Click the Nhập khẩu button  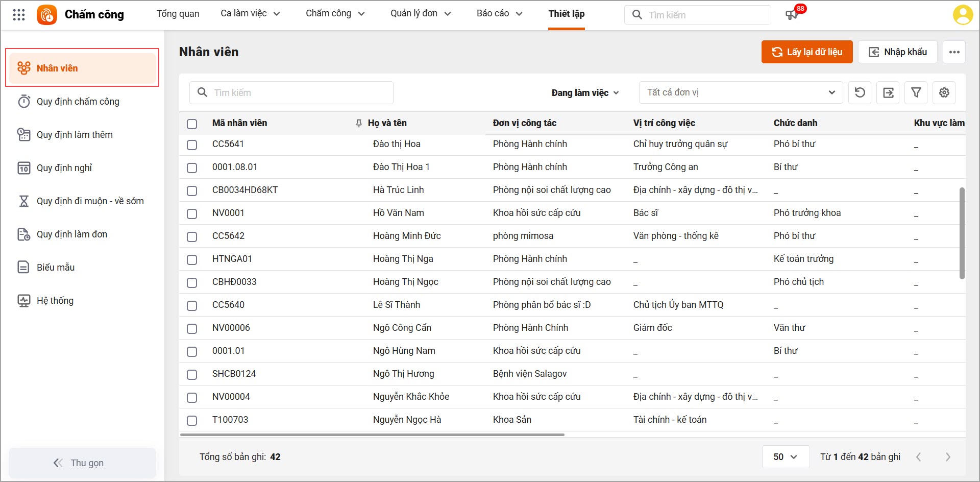click(897, 52)
